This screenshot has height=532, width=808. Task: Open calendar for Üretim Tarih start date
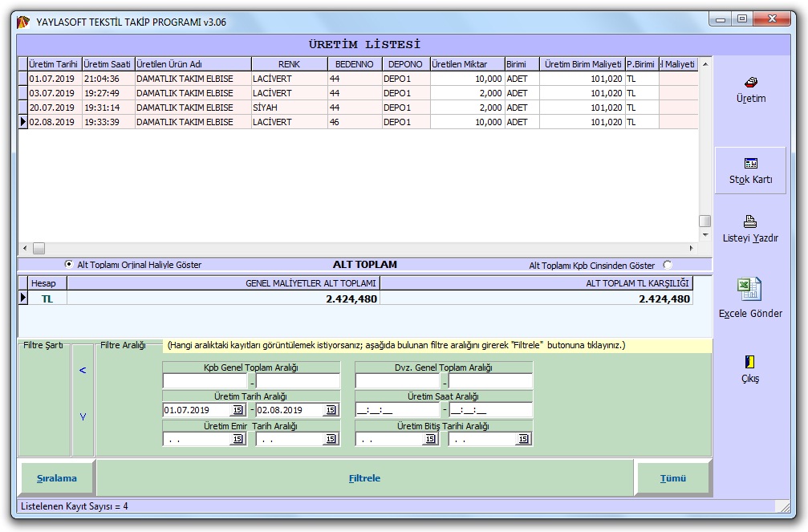(238, 410)
